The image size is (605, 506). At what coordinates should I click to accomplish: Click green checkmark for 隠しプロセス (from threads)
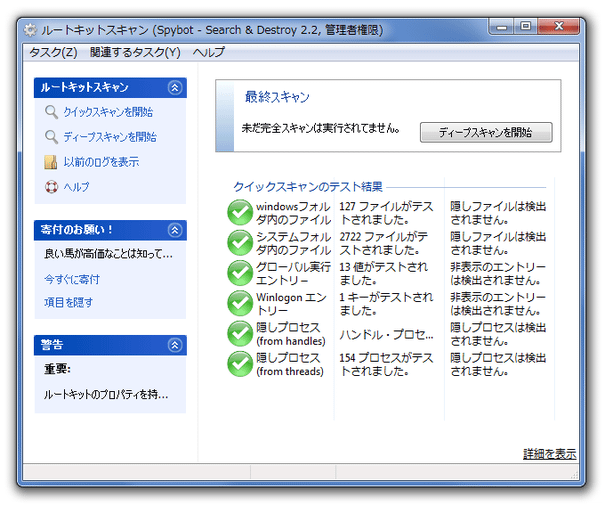(x=240, y=364)
